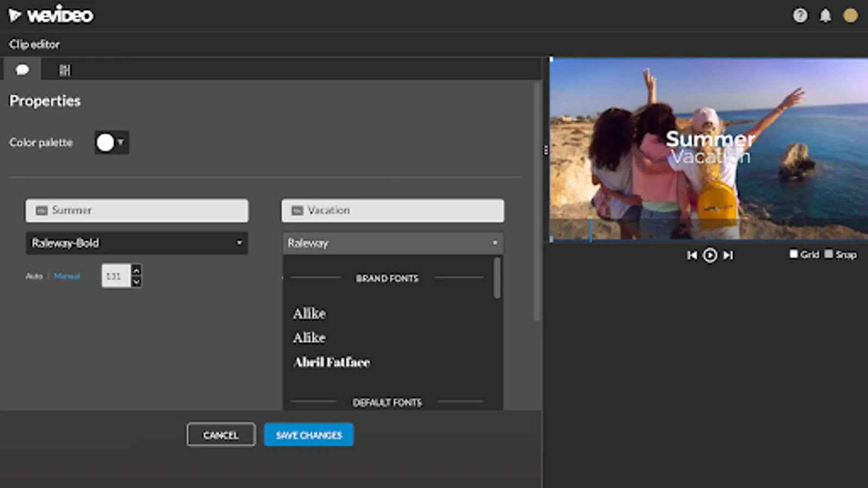
Task: Enable the Snap checkbox
Action: [x=828, y=254]
